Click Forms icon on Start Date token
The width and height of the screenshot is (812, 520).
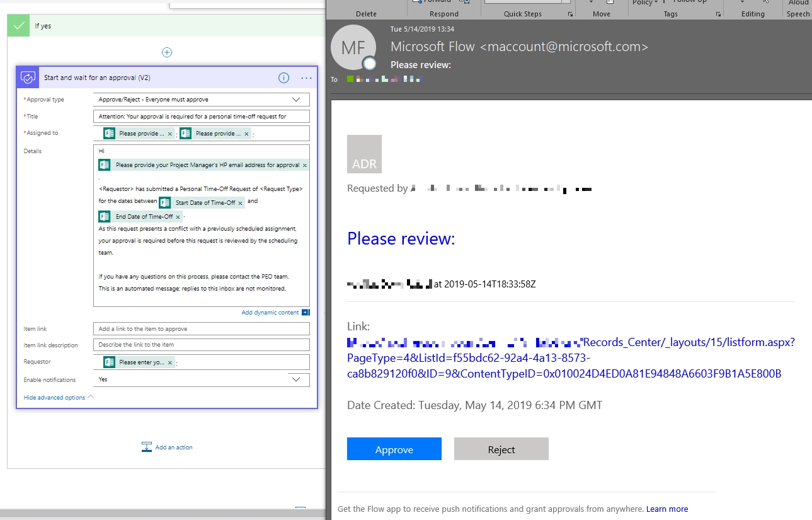click(x=165, y=203)
